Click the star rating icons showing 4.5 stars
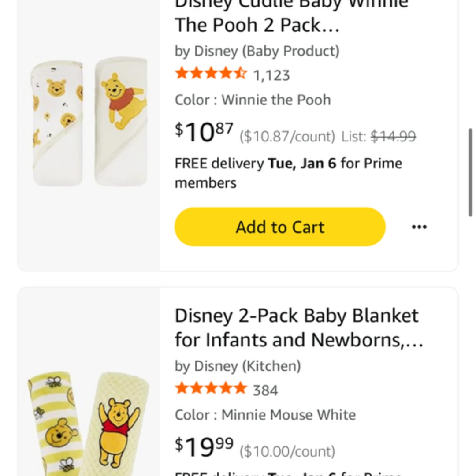The height and width of the screenshot is (476, 476). [210, 73]
